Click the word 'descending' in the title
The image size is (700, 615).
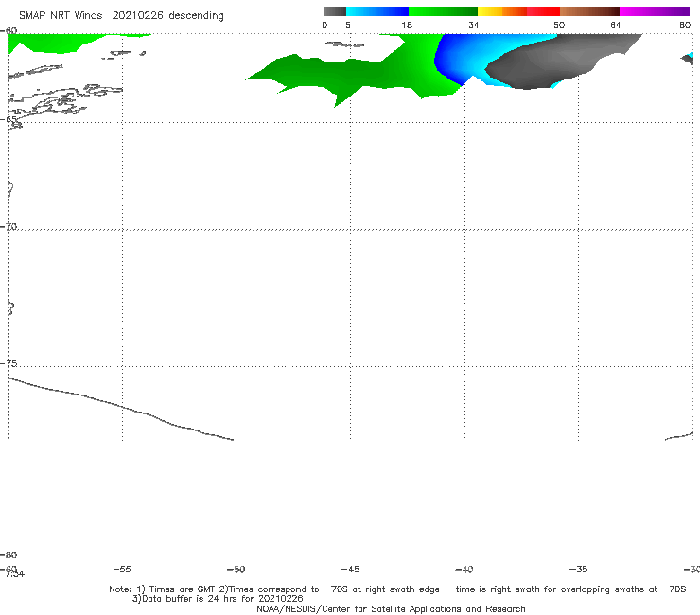[196, 16]
